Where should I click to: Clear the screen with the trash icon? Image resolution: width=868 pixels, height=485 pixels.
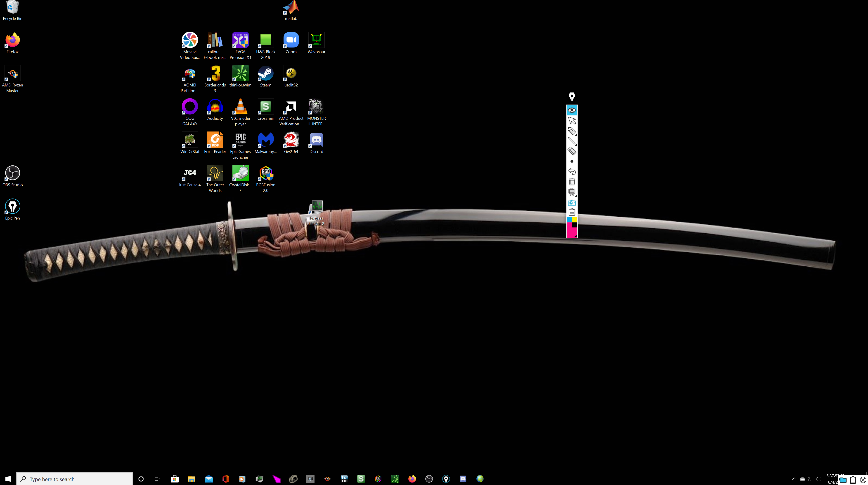click(572, 182)
